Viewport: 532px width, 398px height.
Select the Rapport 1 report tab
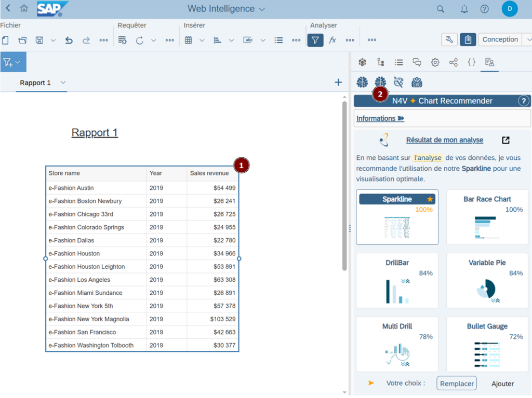click(x=35, y=83)
